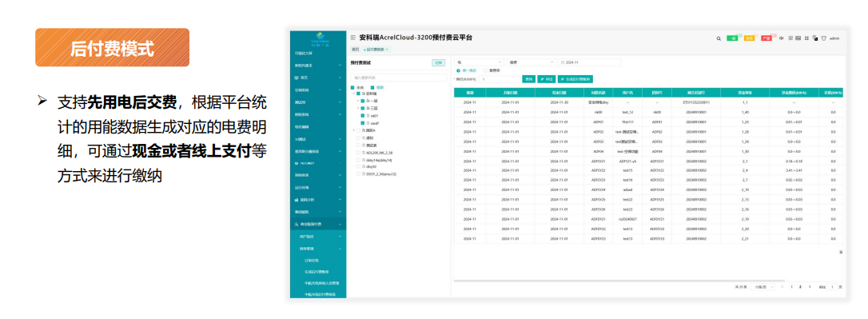Click the ADFSY24 building name cell
The height and width of the screenshot is (319, 868).
pos(598,189)
